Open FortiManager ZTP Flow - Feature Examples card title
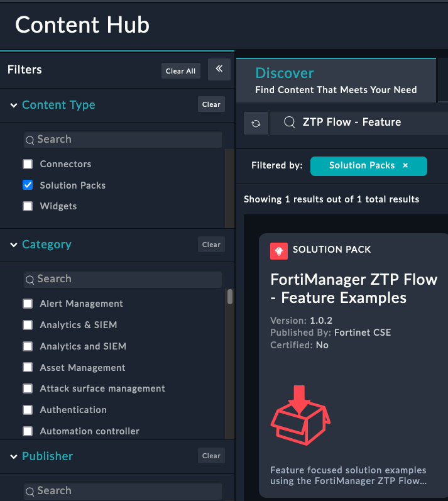The height and width of the screenshot is (501, 448). coord(354,289)
